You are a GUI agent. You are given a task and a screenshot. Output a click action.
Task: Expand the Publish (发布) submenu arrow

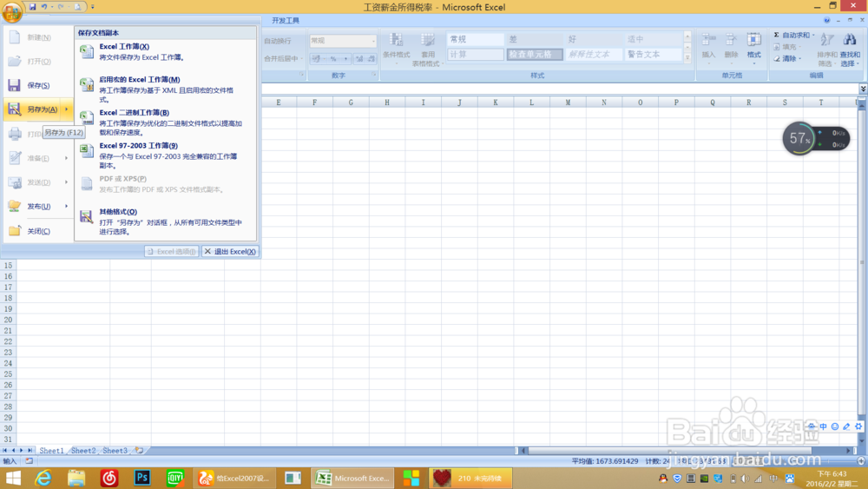point(67,206)
